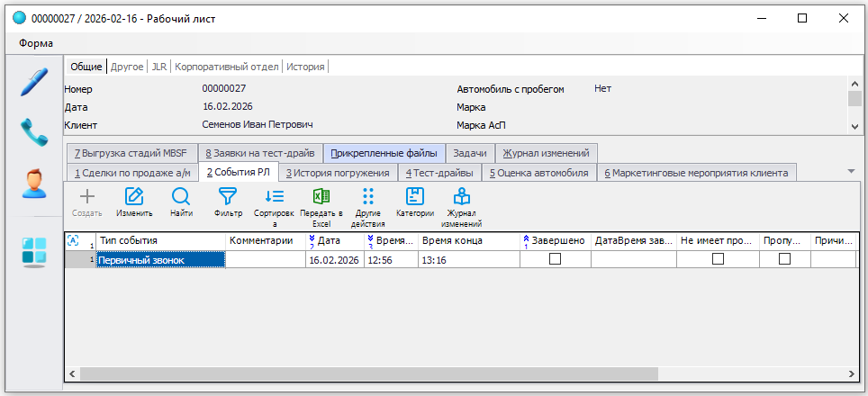The width and height of the screenshot is (868, 396).
Task: Open the Прикрепленные файлы tab
Action: 384,153
